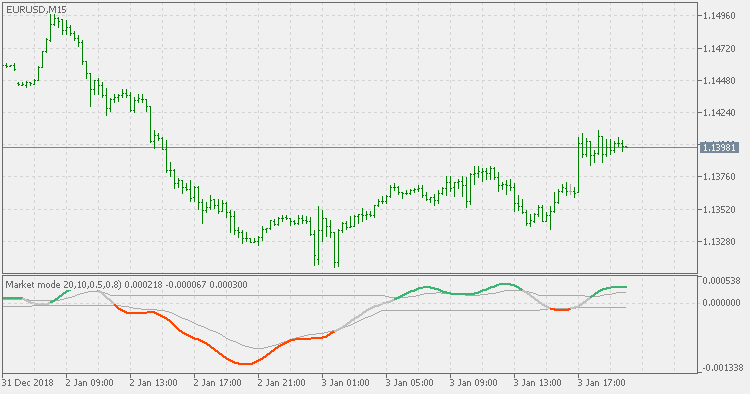Click the 2 Jan 21:00 time label
Image resolution: width=750 pixels, height=394 pixels.
281,383
